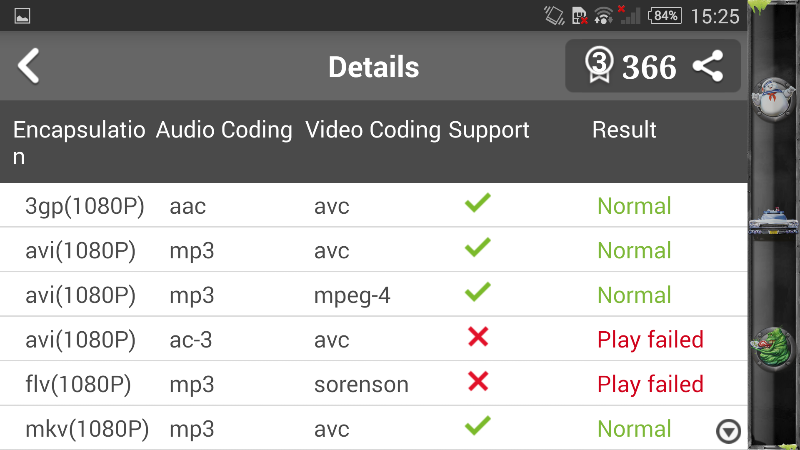
Task: Tap the ghostbusters car sidebar icon
Action: pyautogui.click(x=774, y=220)
